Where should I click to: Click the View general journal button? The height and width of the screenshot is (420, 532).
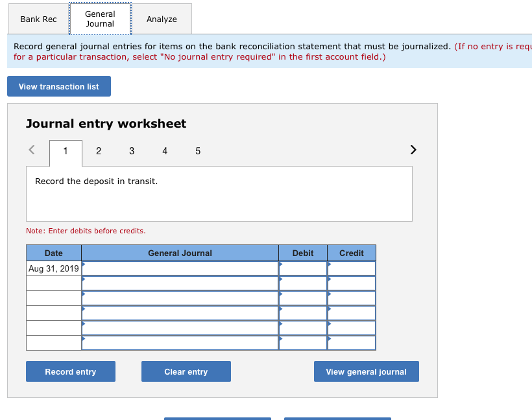(366, 371)
